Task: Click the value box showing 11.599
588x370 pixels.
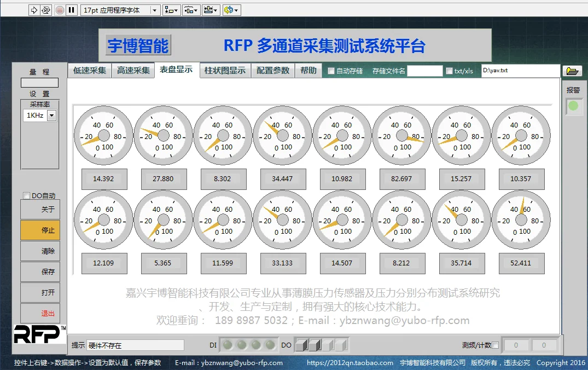Action: pos(223,263)
